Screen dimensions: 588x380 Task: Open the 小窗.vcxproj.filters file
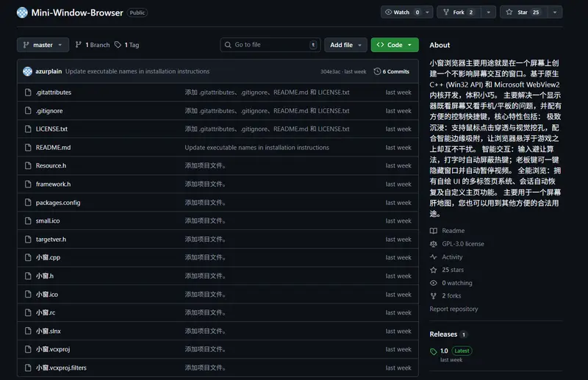pyautogui.click(x=61, y=368)
